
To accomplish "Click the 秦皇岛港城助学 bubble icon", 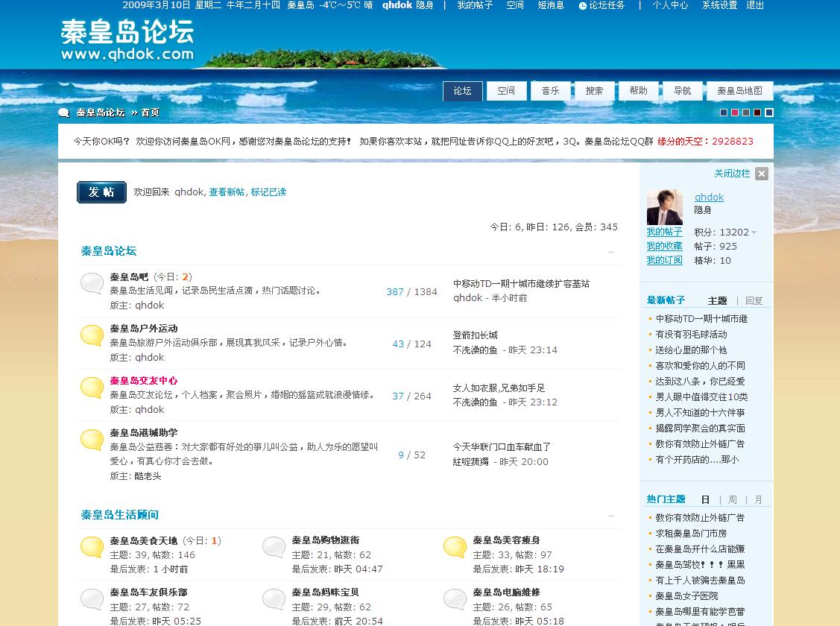I will [x=92, y=440].
